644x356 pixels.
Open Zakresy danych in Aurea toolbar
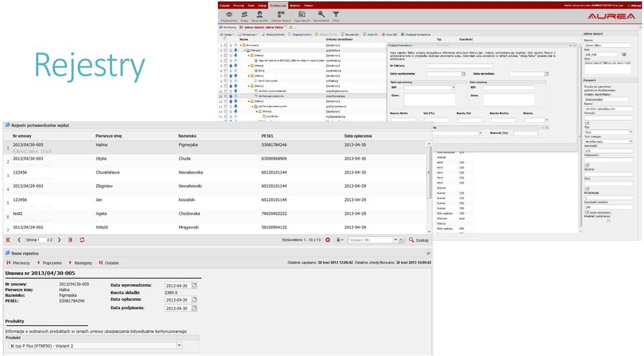(x=281, y=16)
